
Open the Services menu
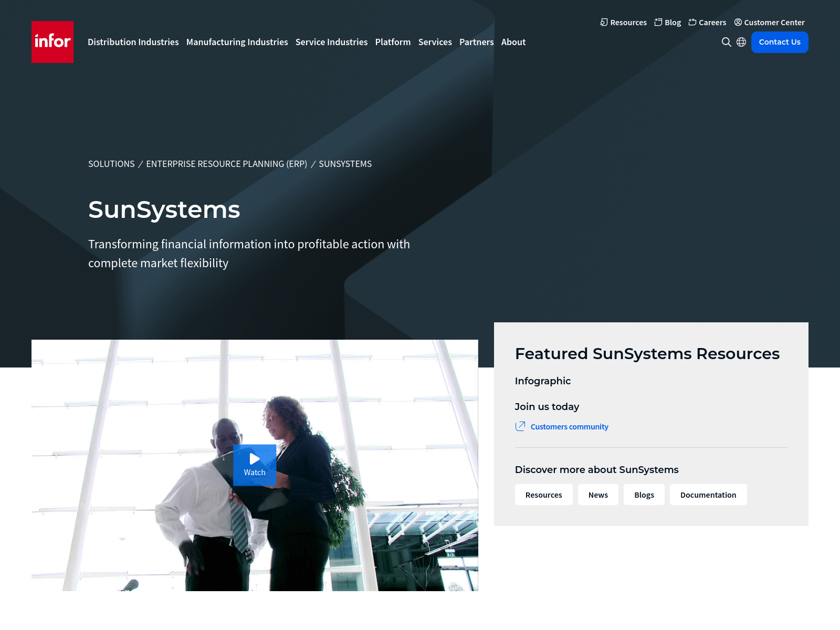click(435, 42)
